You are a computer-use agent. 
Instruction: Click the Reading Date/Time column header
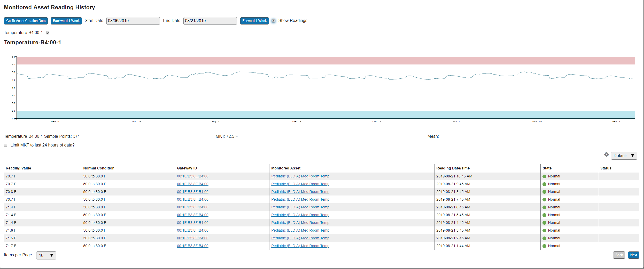coord(453,168)
